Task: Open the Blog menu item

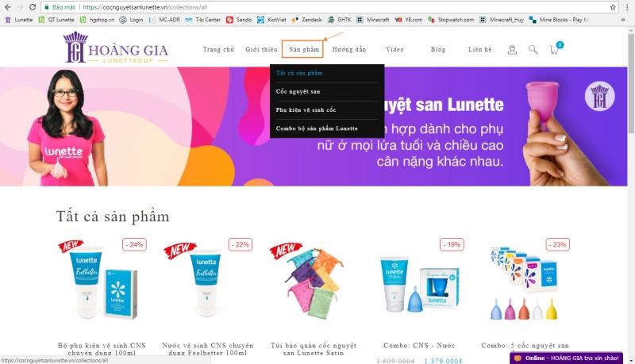Action: click(438, 49)
